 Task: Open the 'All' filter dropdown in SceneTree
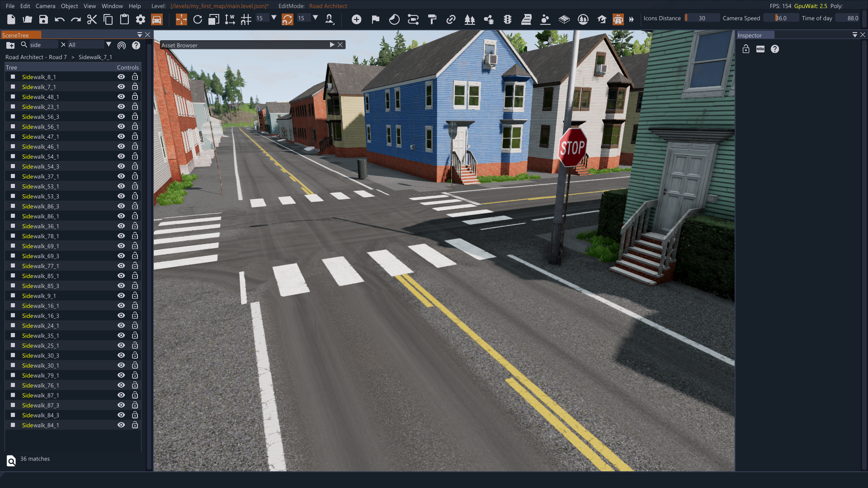pyautogui.click(x=108, y=44)
